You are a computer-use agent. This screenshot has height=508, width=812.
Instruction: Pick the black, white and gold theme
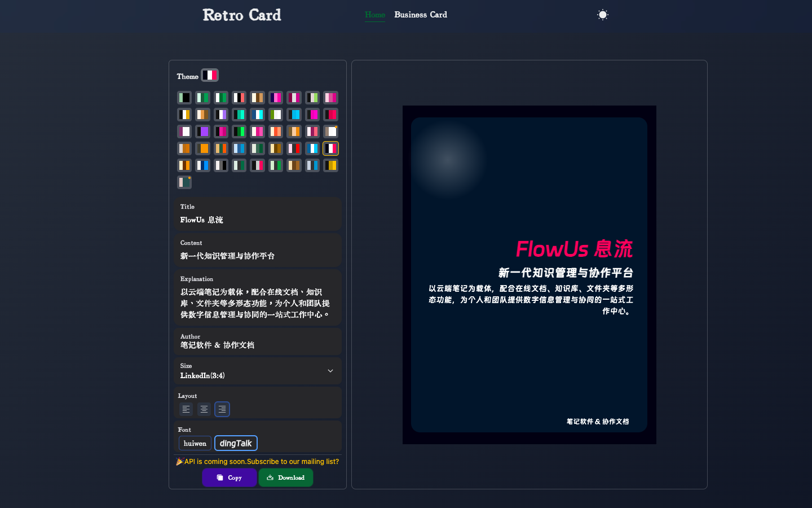184,115
